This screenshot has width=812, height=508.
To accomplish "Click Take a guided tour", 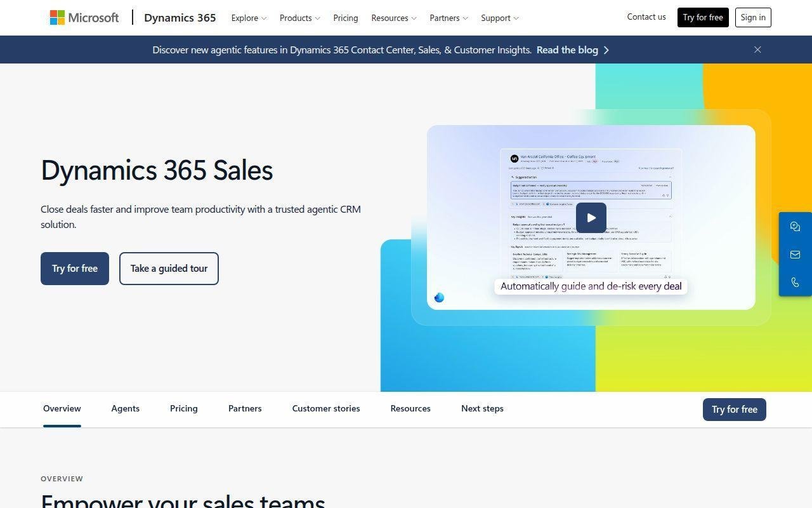I will (169, 269).
